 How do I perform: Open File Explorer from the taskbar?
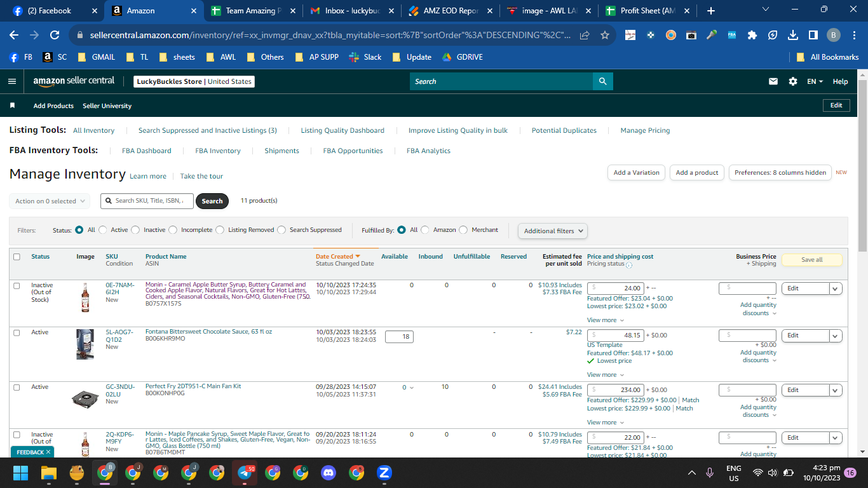tap(49, 473)
